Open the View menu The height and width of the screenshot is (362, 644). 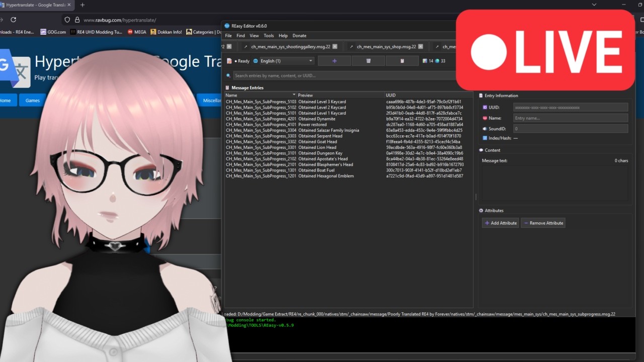[254, 36]
